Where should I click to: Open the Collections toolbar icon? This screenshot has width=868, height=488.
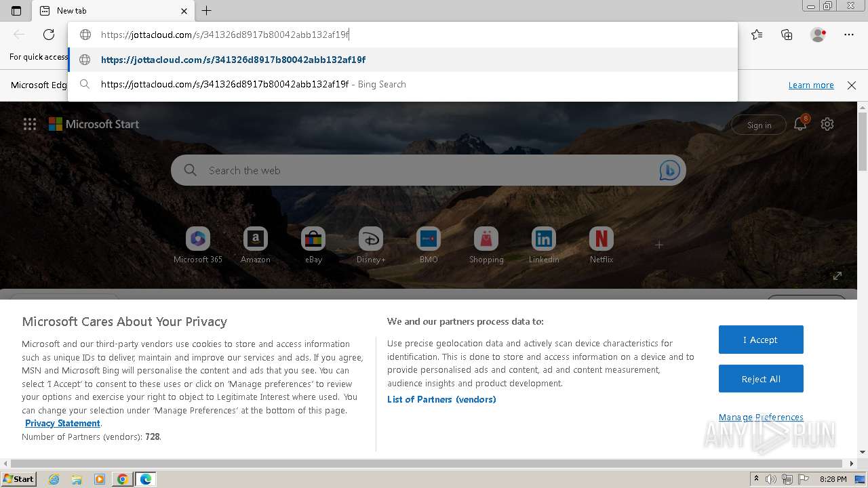point(787,35)
